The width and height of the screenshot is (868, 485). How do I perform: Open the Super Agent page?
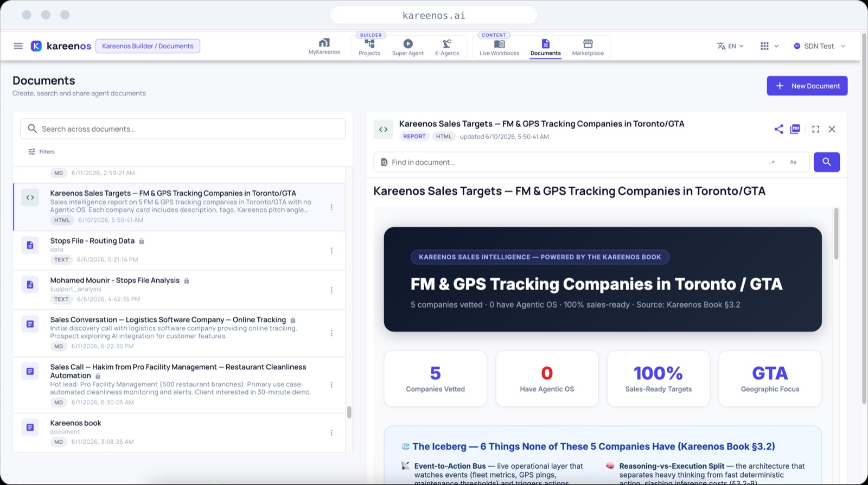click(408, 47)
